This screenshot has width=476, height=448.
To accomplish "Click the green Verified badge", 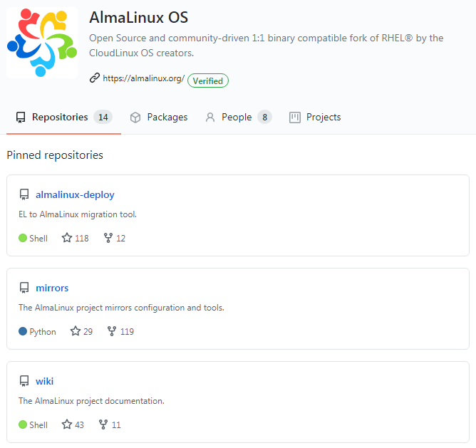I will click(x=207, y=81).
